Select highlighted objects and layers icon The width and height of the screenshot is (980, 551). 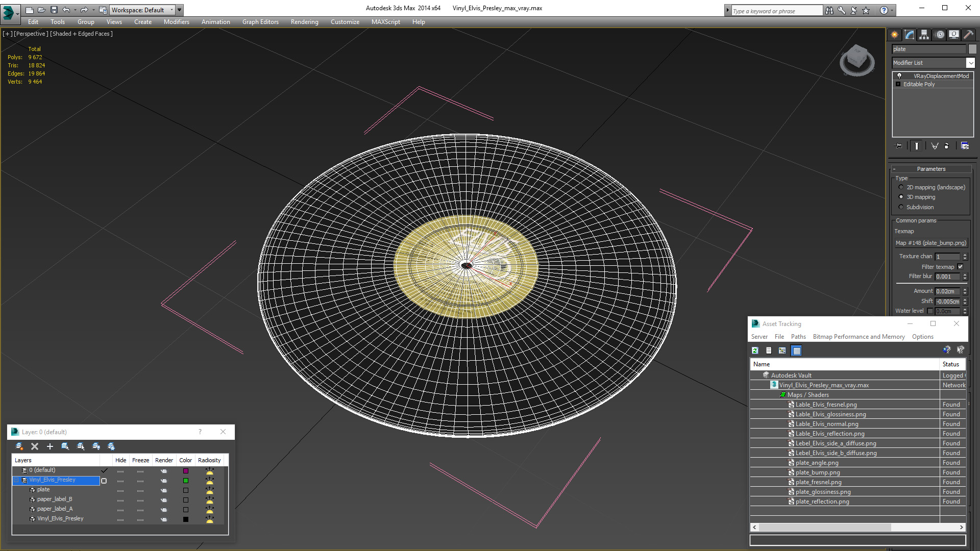65,446
